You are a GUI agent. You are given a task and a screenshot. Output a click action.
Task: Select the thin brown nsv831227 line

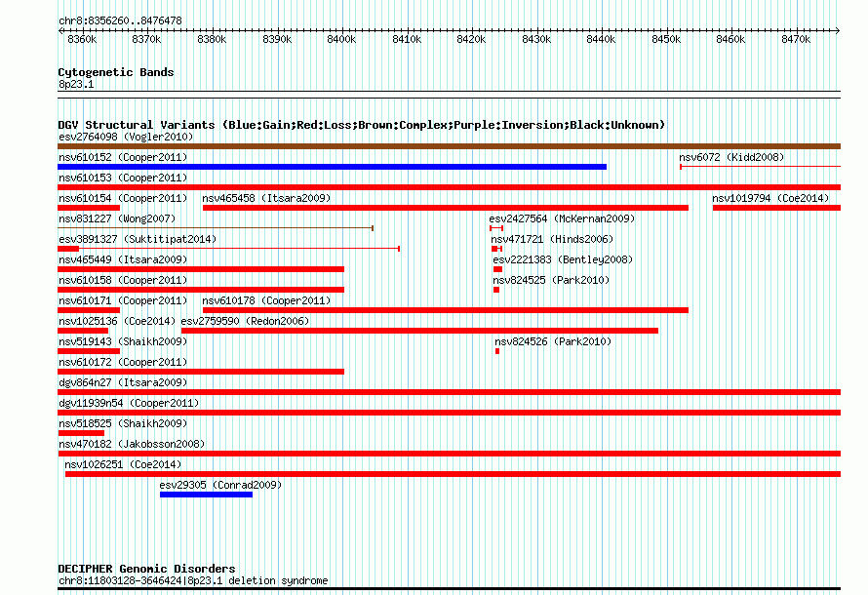[216, 228]
